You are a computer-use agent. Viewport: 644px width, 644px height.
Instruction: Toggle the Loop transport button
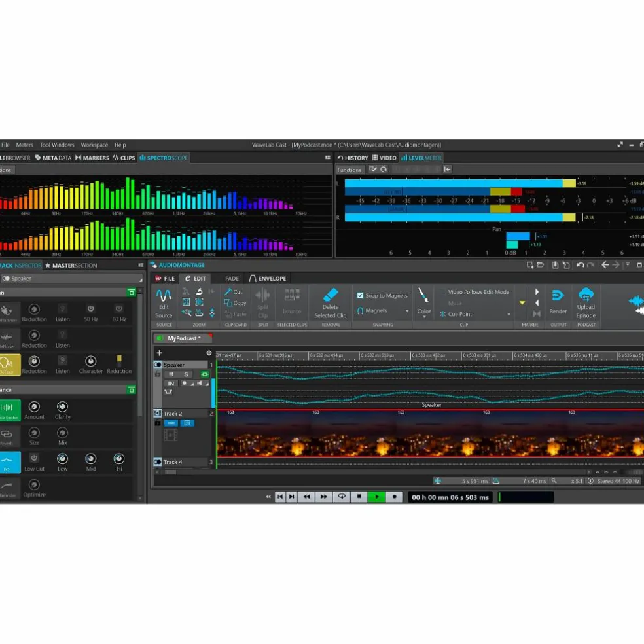341,497
